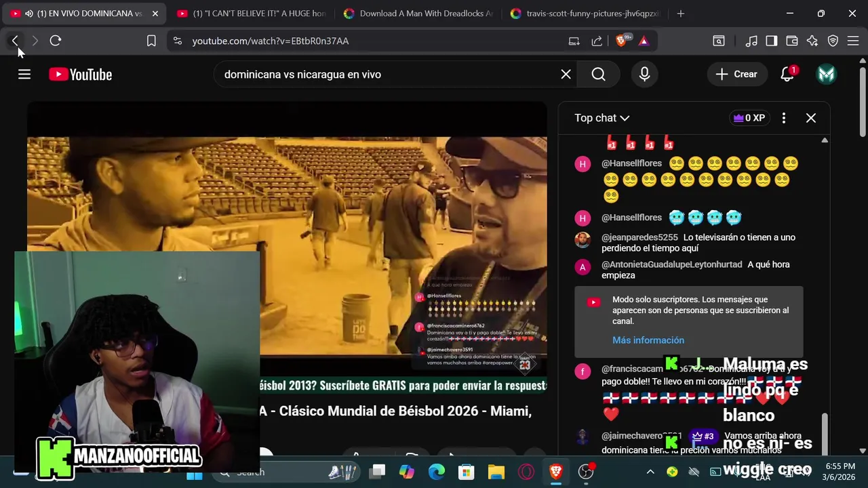Open Leo AI sparkle icon
Screen dimensions: 868x488
[812, 41]
